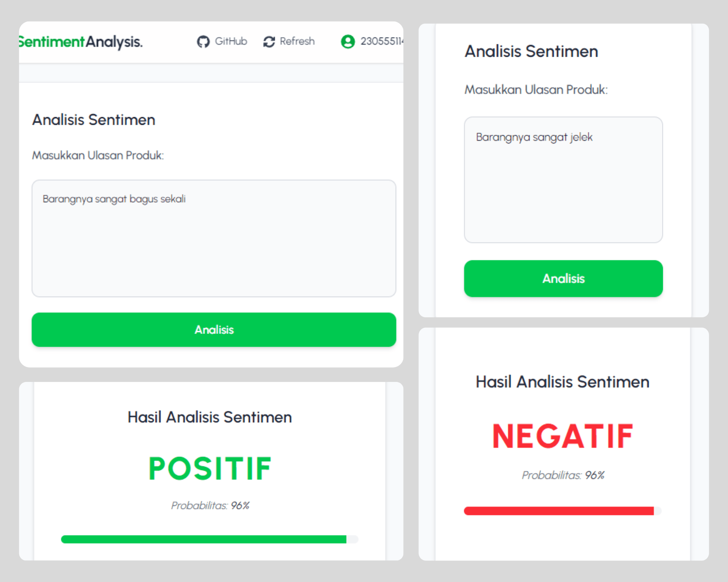Viewport: 728px width, 582px height.
Task: Click the text box containing 'sangat jelek'
Action: (x=563, y=180)
